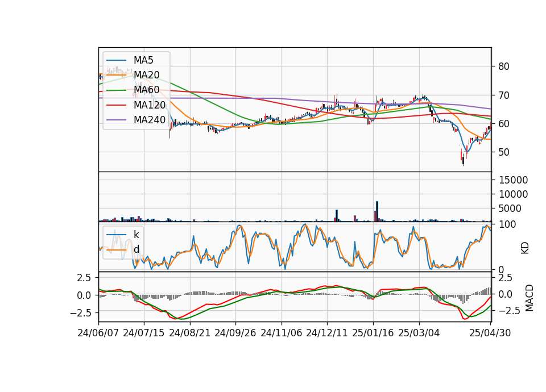Click the 5000 volume axis label
Image resolution: width=546 pixels, height=392 pixels.
coord(510,208)
